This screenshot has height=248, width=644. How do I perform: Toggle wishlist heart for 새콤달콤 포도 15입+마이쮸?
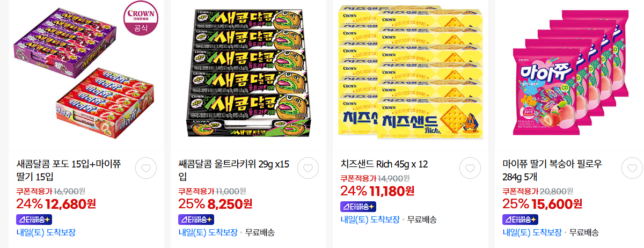point(146,169)
